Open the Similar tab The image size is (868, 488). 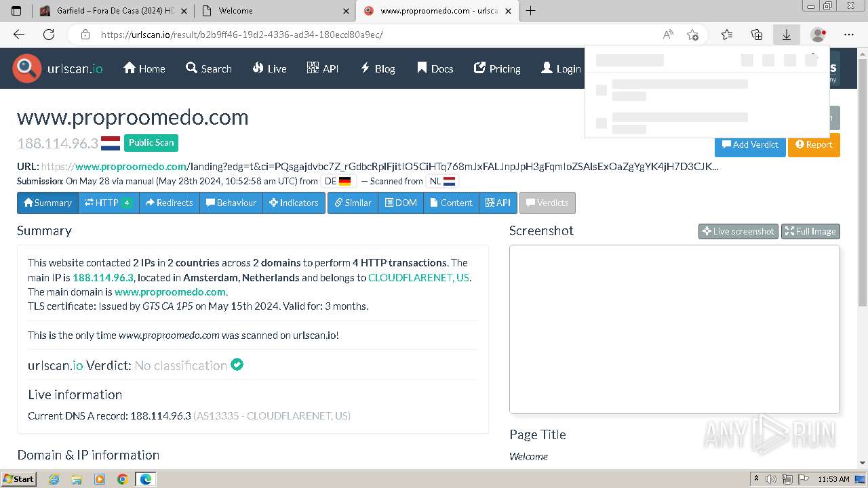point(353,203)
